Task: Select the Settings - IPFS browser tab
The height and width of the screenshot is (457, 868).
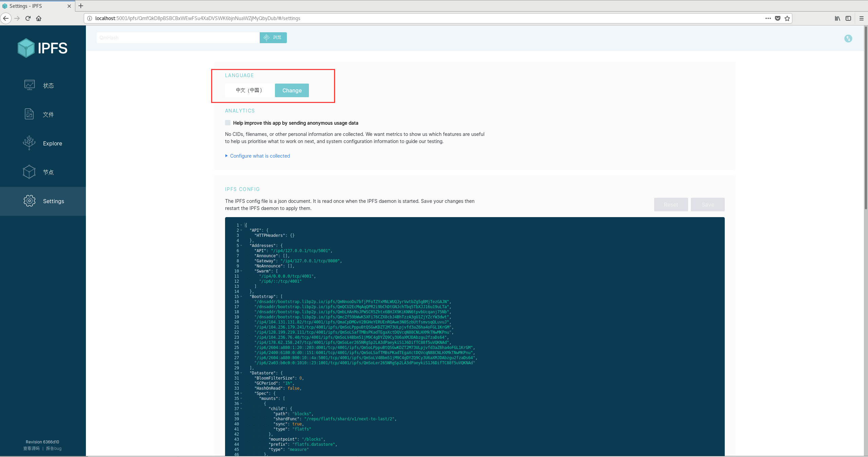Action: [34, 6]
